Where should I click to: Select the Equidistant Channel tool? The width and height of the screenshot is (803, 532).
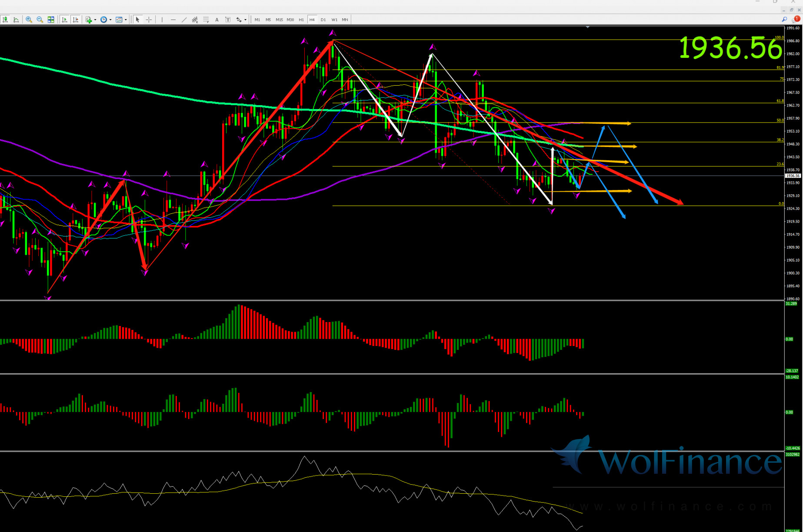pyautogui.click(x=195, y=20)
